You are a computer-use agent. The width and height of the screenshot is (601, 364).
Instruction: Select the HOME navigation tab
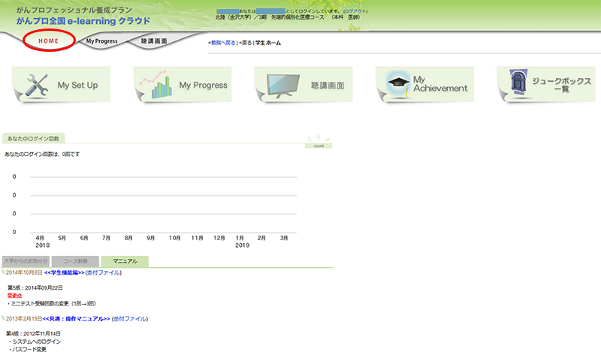pyautogui.click(x=48, y=41)
